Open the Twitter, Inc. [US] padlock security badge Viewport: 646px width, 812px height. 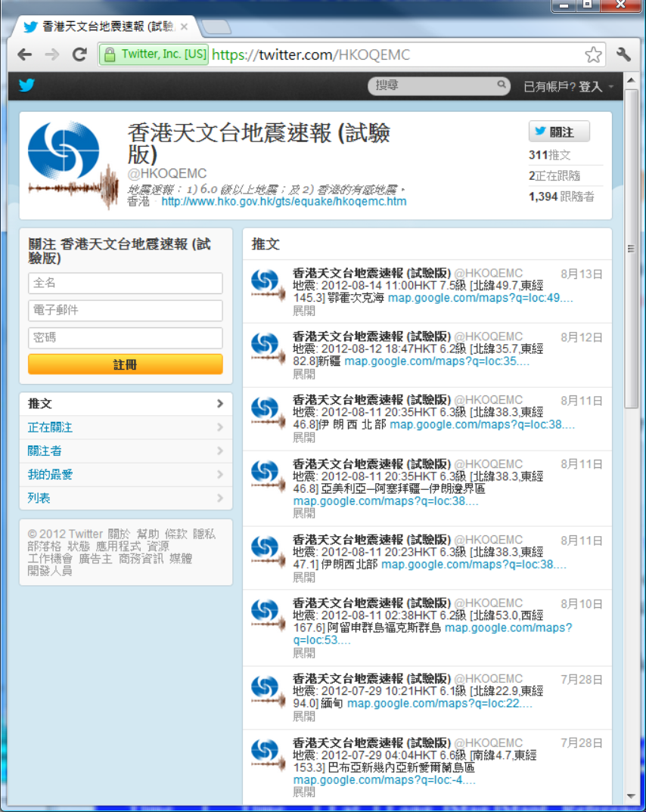[x=154, y=54]
